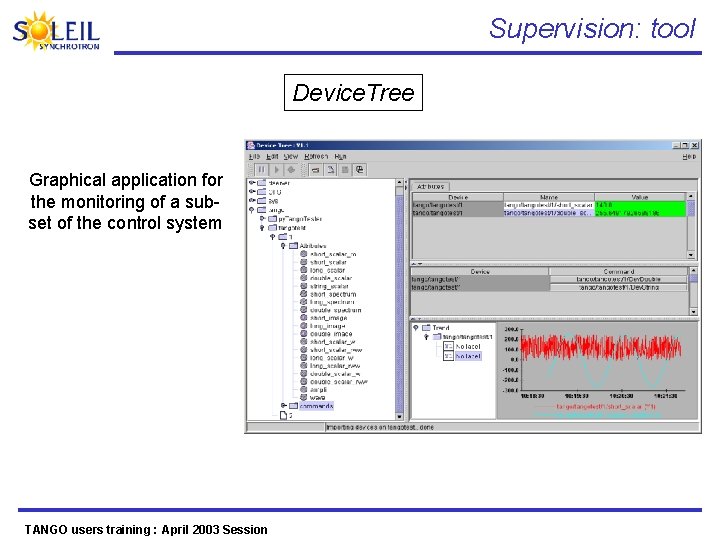Click the short_spectrum attribute icon
Image resolution: width=720 pixels, height=540 pixels.
(304, 293)
